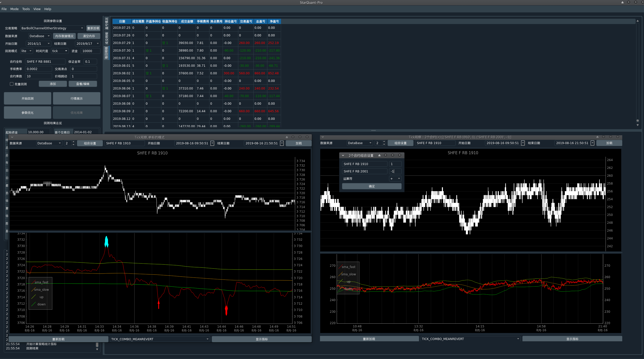The width and height of the screenshot is (644, 359).
Task: Enable the 批量回测 checkbox
Action: pyautogui.click(x=12, y=84)
